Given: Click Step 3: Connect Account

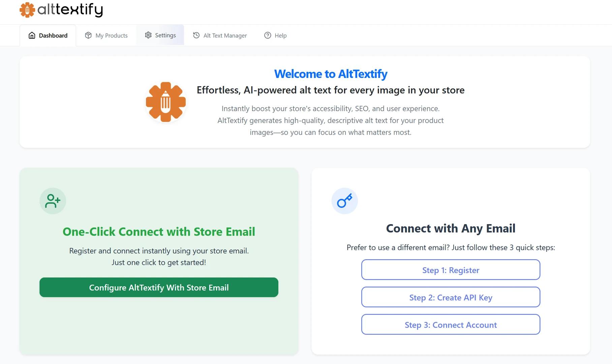Looking at the screenshot, I should [x=451, y=325].
